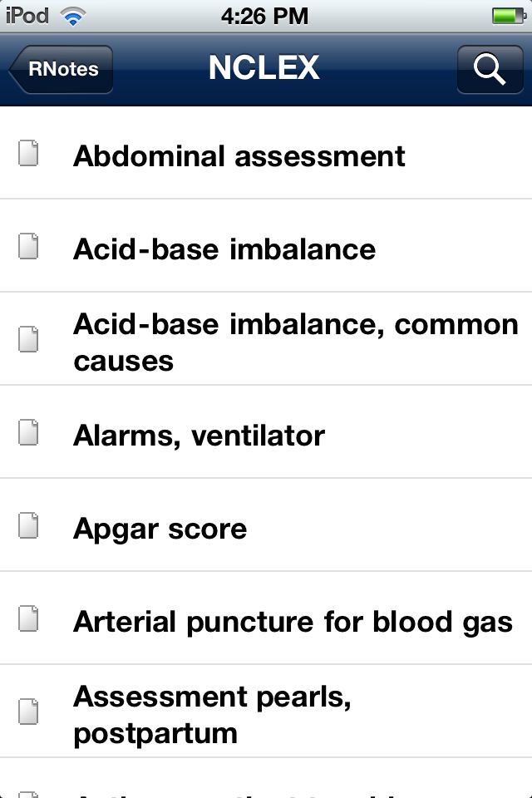Image resolution: width=532 pixels, height=798 pixels.
Task: Tap the search magnifier icon
Action: [490, 69]
